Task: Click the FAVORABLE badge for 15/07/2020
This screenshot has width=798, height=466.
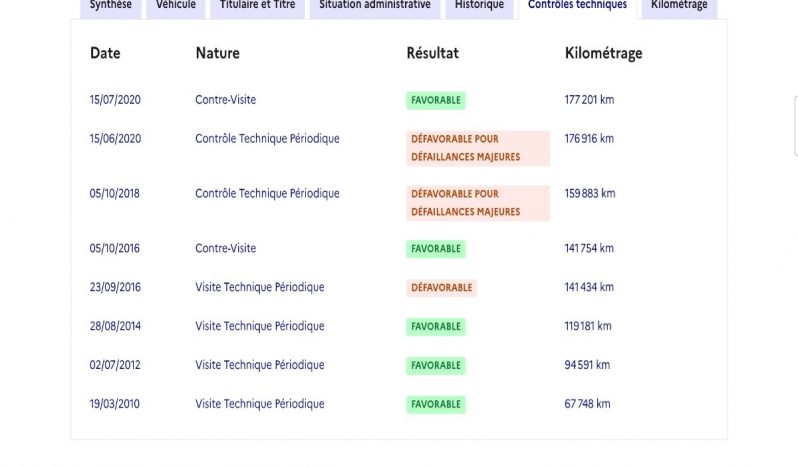Action: 436,100
